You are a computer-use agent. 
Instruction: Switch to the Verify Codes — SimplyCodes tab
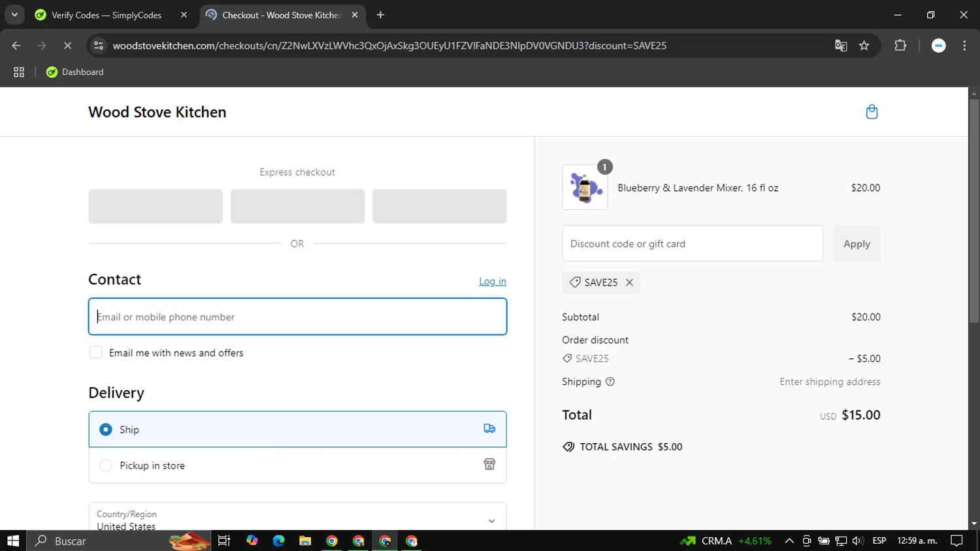click(x=106, y=15)
